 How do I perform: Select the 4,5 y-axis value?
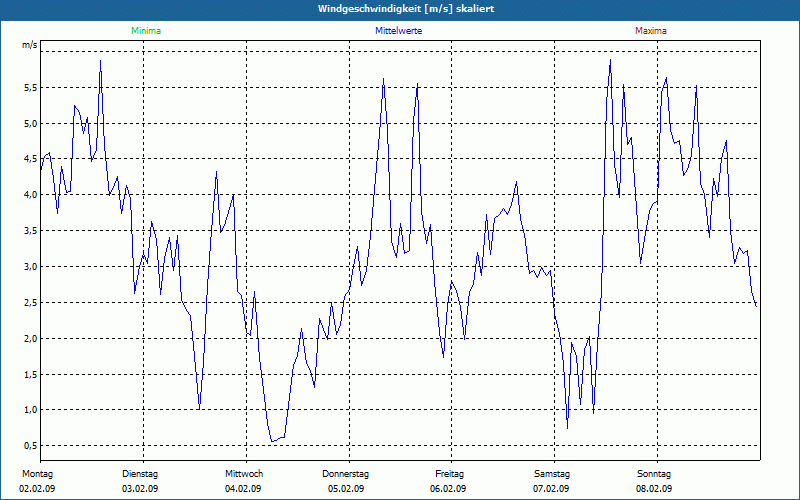(30, 159)
